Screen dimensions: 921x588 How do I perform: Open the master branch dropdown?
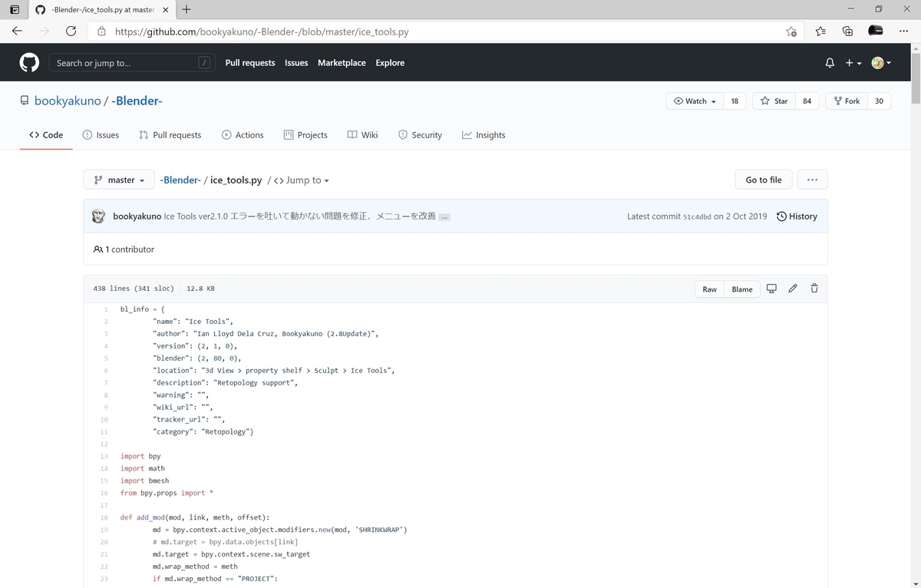tap(119, 180)
